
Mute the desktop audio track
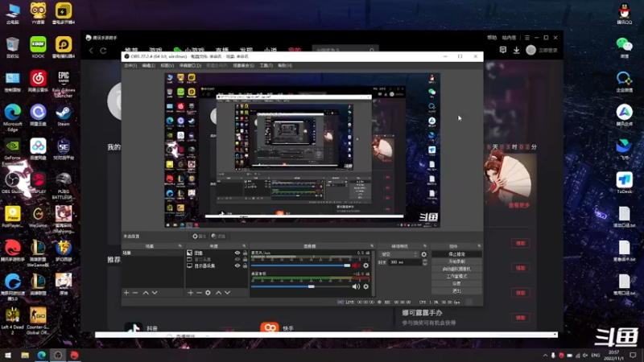pyautogui.click(x=356, y=286)
